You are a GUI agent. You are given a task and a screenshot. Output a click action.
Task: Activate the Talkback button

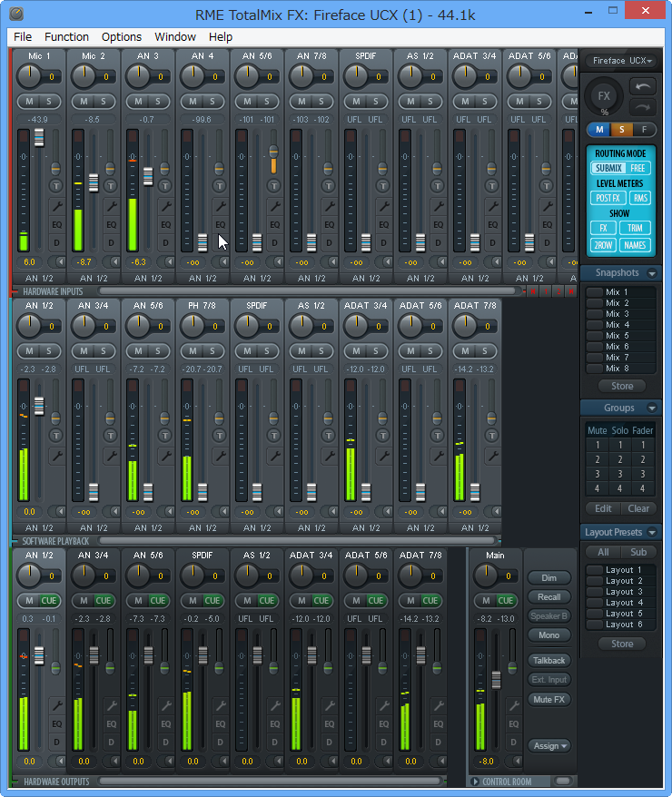(549, 660)
